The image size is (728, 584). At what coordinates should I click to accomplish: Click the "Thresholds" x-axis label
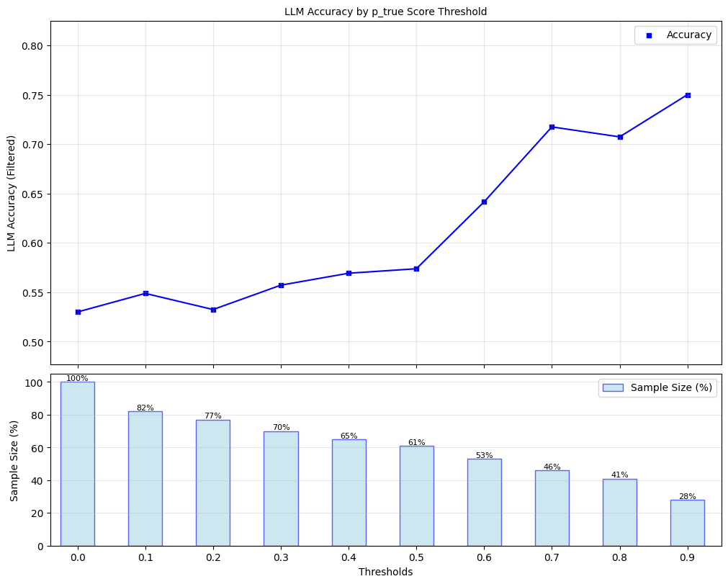(x=385, y=572)
